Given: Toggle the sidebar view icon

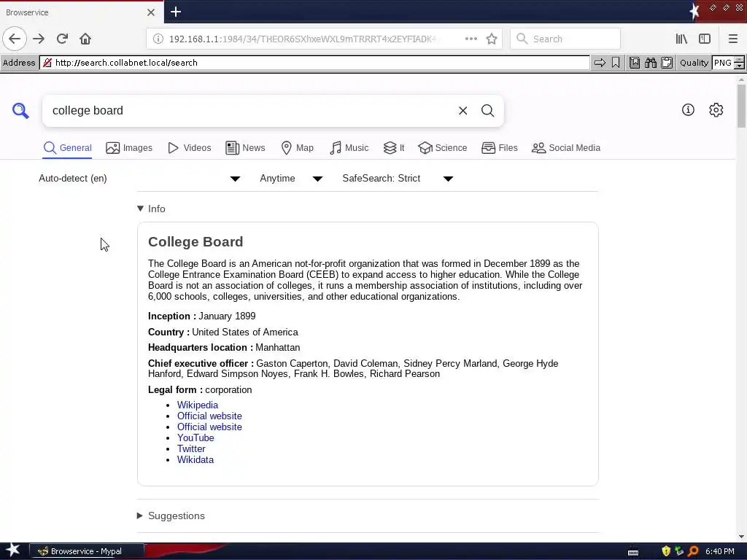Looking at the screenshot, I should (705, 39).
